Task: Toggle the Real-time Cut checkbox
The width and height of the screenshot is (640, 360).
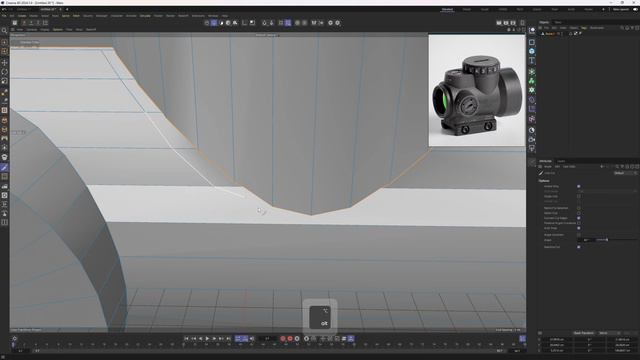Action: coord(579,247)
